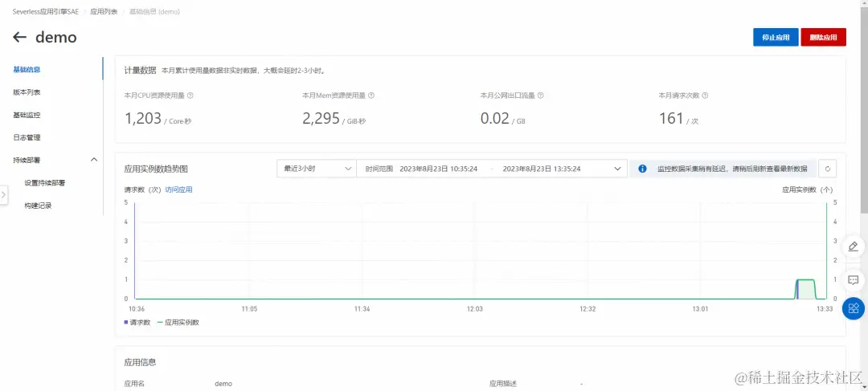Click the 10:36 axis label

coord(136,309)
